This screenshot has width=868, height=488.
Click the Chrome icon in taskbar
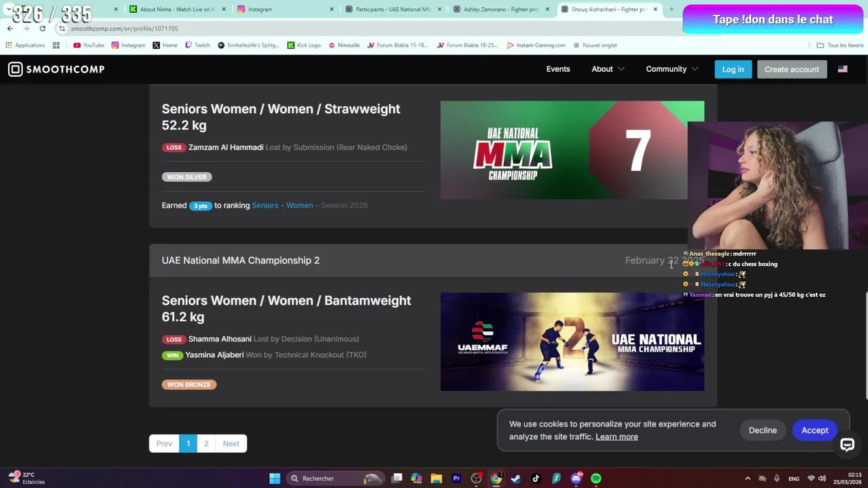(496, 479)
